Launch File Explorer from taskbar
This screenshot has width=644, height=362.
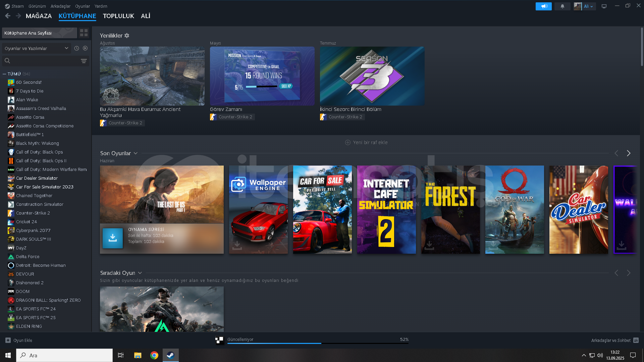click(138, 355)
